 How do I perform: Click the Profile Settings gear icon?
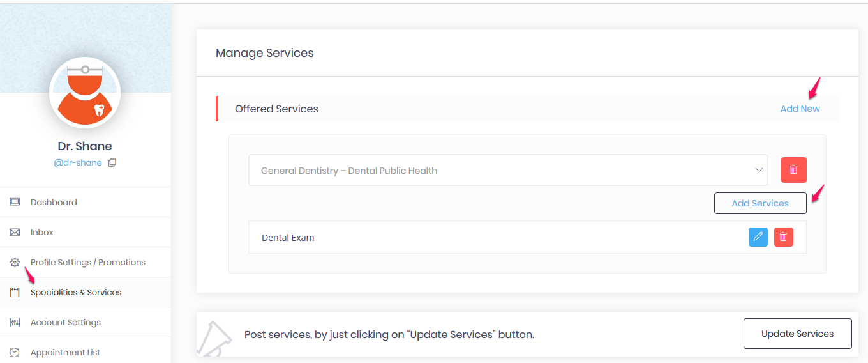pyautogui.click(x=15, y=262)
